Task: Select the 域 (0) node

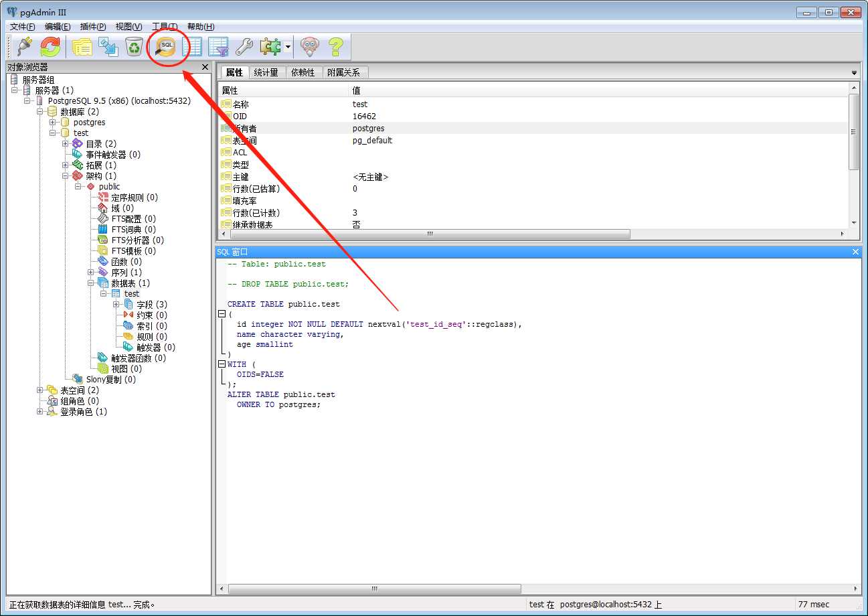Action: point(122,208)
